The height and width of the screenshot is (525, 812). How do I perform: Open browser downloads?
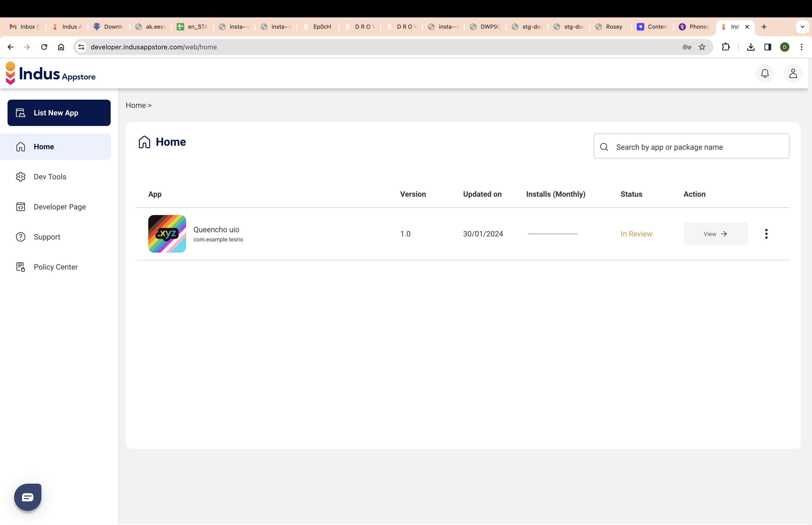(x=751, y=47)
